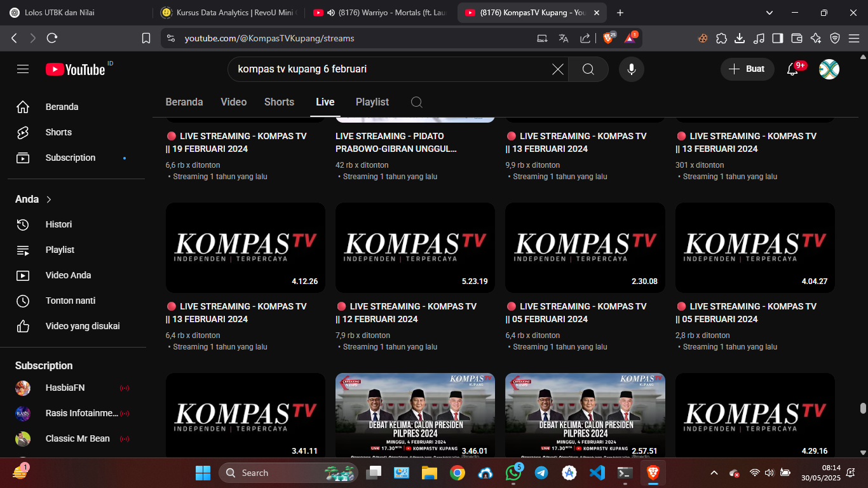The width and height of the screenshot is (868, 488).
Task: Clear the search box with X icon
Action: (557, 69)
